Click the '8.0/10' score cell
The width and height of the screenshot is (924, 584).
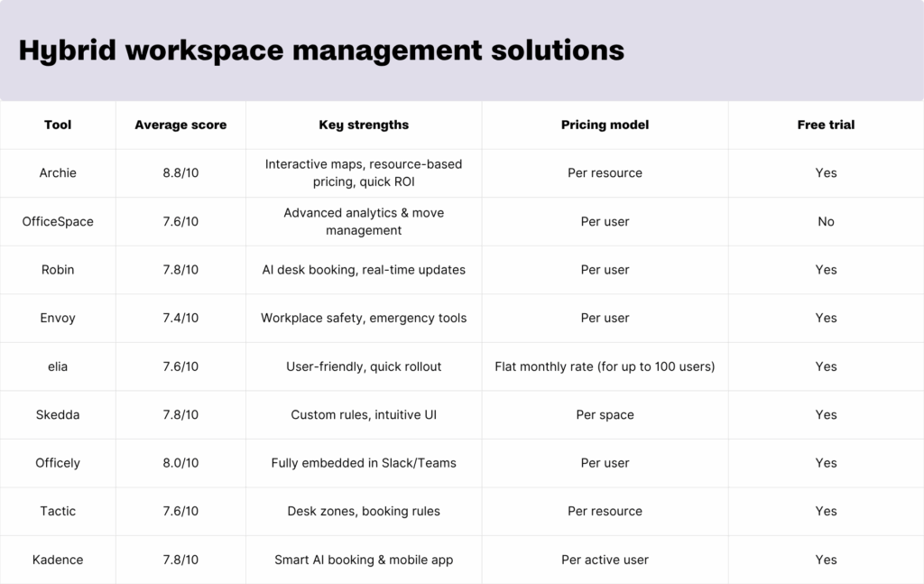coord(180,463)
